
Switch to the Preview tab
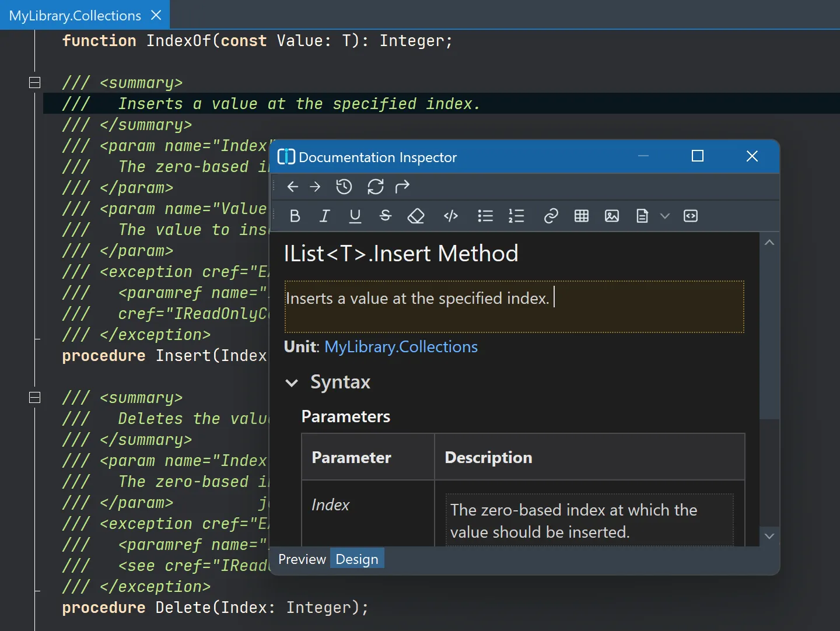[302, 559]
